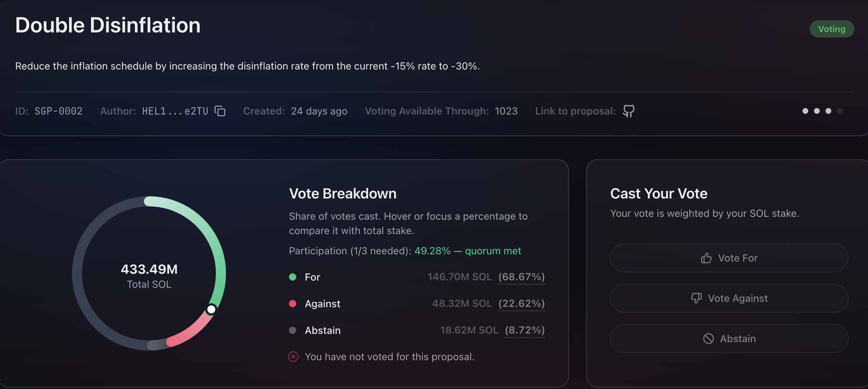The width and height of the screenshot is (868, 389).
Task: Click the Vote For button
Action: pos(729,258)
